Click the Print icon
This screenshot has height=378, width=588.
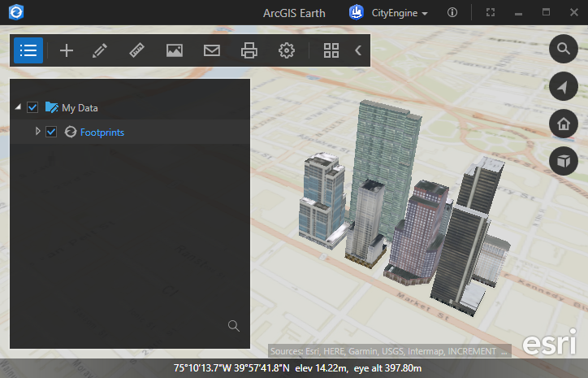[x=249, y=50]
